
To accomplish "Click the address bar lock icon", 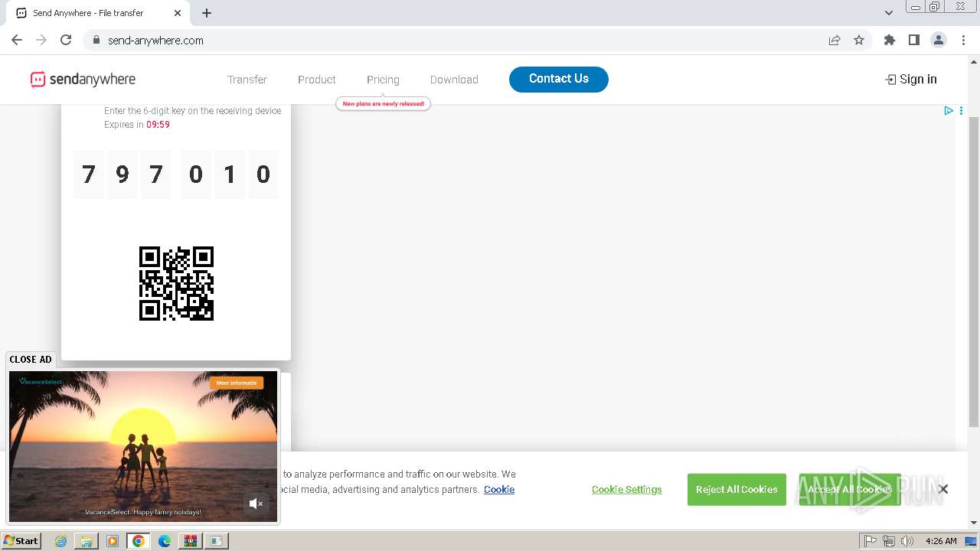I will pos(96,41).
